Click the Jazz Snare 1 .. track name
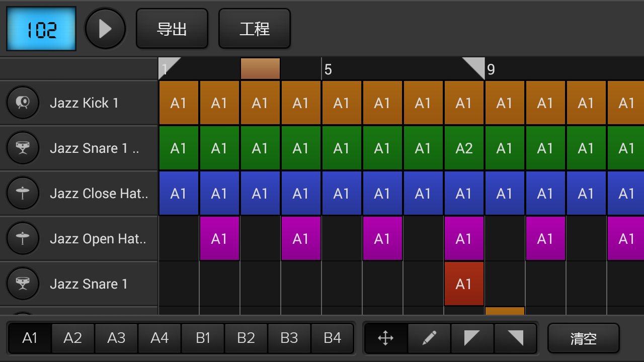 95,148
